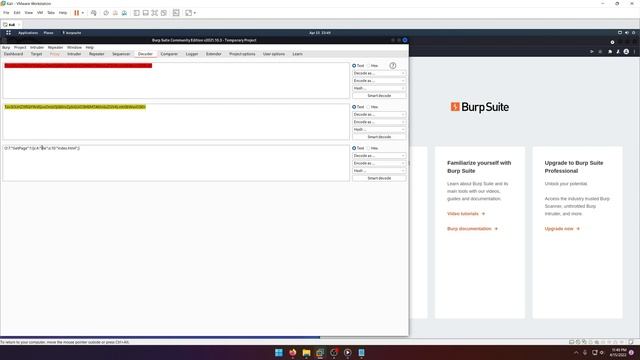
Task: Switch to the Comparer tab
Action: point(169,54)
